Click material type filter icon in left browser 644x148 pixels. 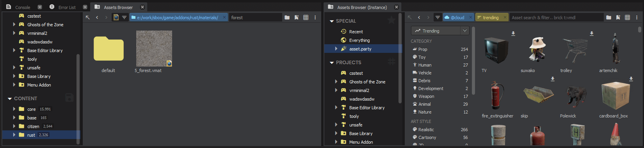(116, 17)
